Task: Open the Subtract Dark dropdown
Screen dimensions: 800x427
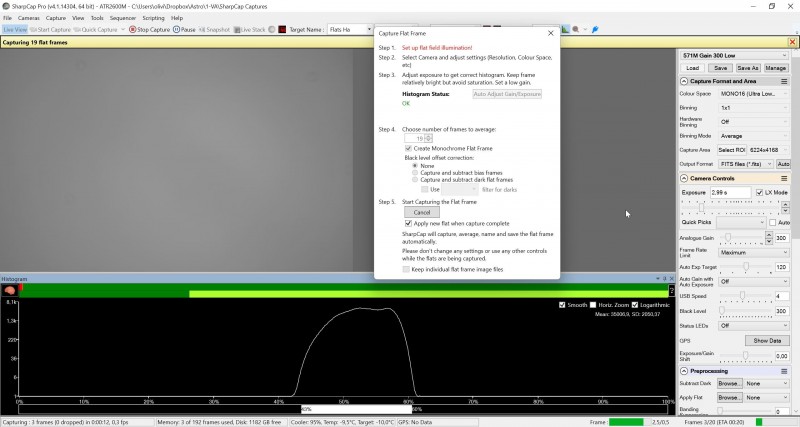Action: tap(766, 384)
